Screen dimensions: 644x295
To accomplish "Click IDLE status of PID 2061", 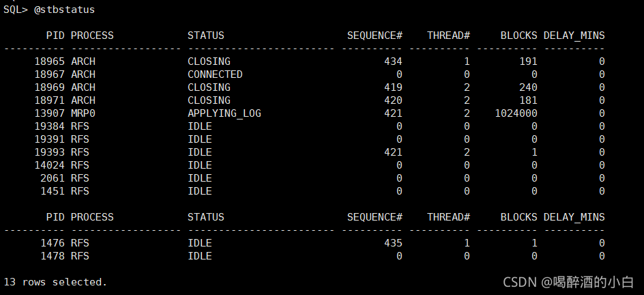I will point(200,178).
